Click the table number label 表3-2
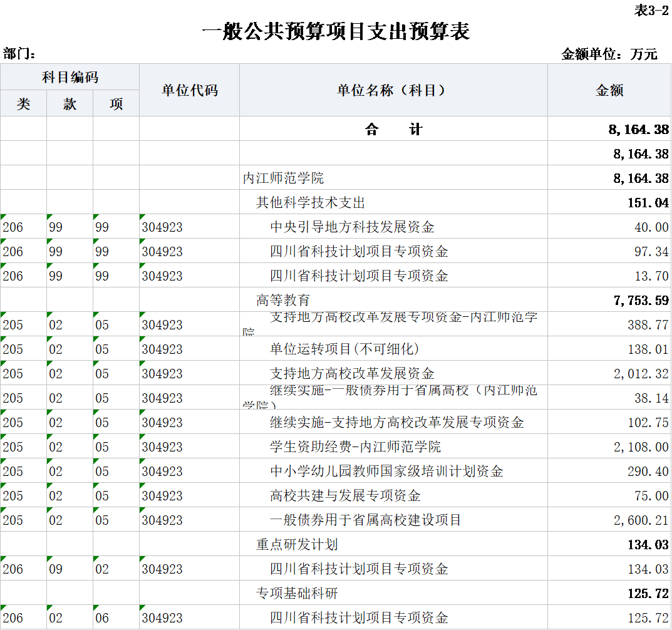Image resolution: width=672 pixels, height=630 pixels. click(x=651, y=10)
